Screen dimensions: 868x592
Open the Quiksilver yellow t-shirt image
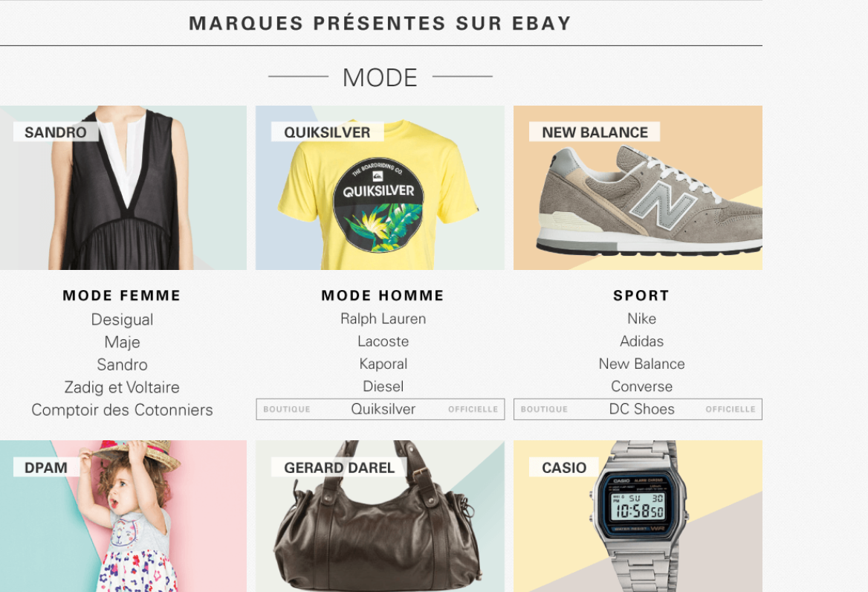coord(380,187)
